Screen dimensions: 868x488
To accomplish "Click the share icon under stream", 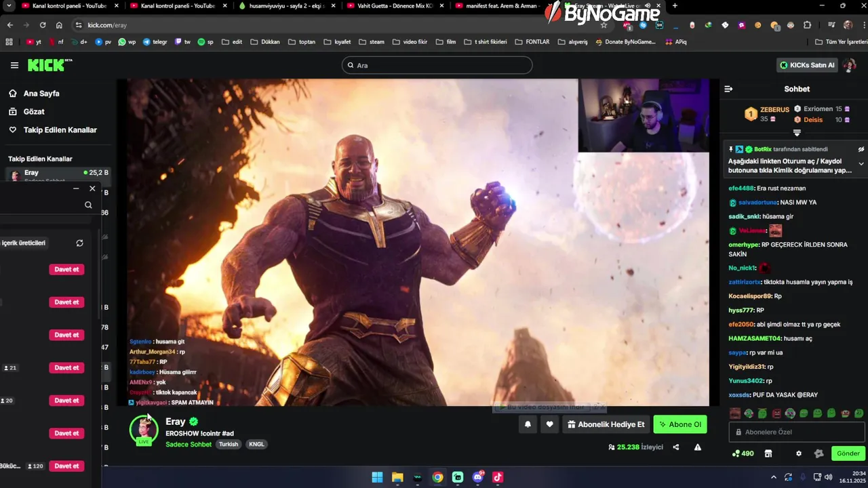I will pos(675,447).
